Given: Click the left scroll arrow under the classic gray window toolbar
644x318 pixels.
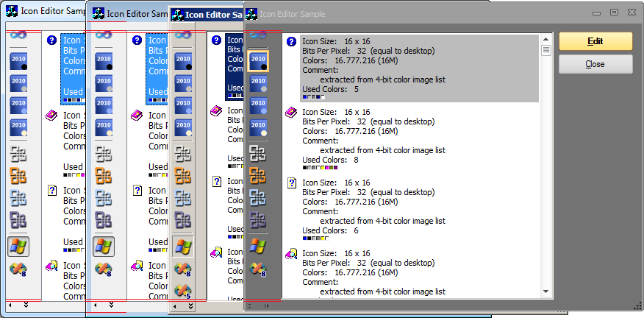Looking at the screenshot, I should [174, 306].
